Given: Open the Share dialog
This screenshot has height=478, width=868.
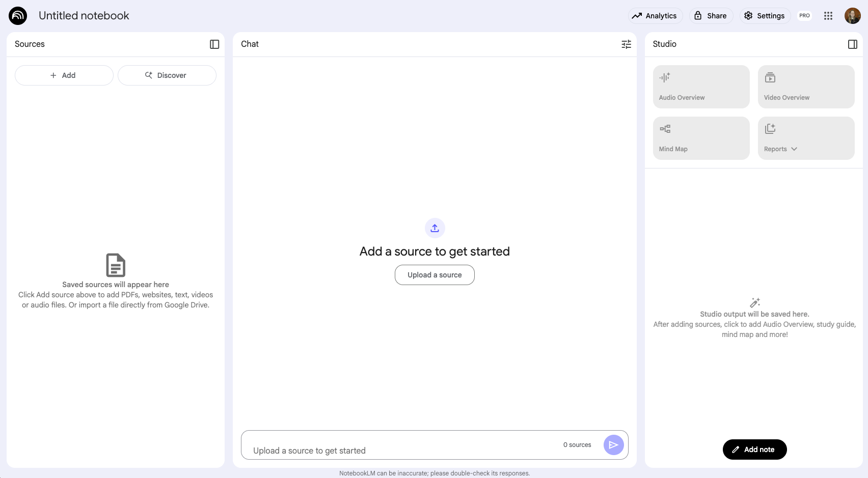Looking at the screenshot, I should click(711, 16).
